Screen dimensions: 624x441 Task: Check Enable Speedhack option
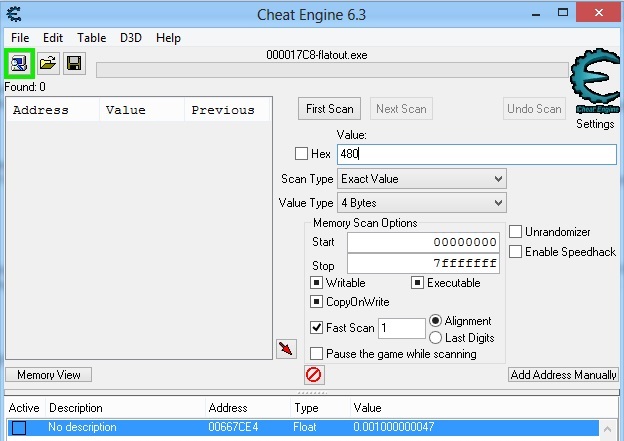(x=515, y=252)
